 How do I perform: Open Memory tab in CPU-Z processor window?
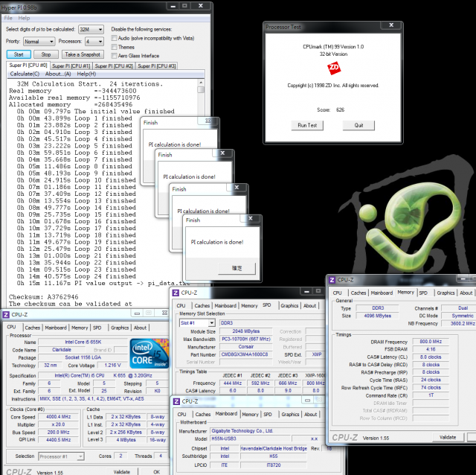[80, 328]
